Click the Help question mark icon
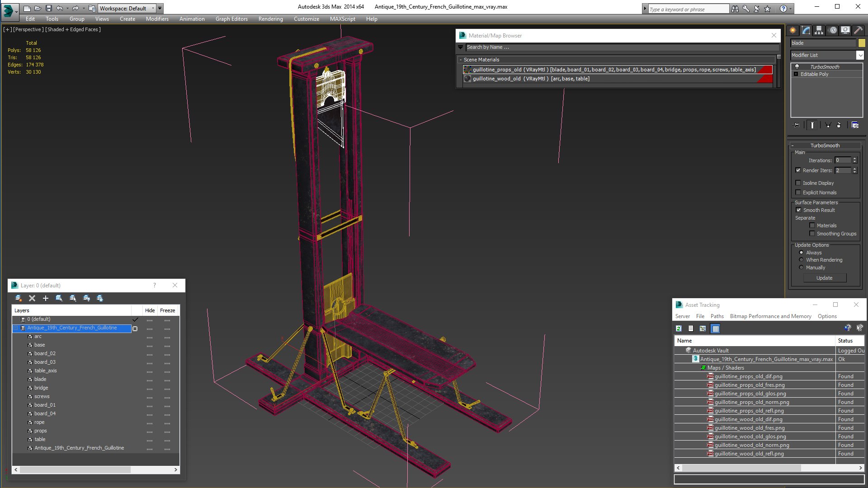 pyautogui.click(x=783, y=9)
